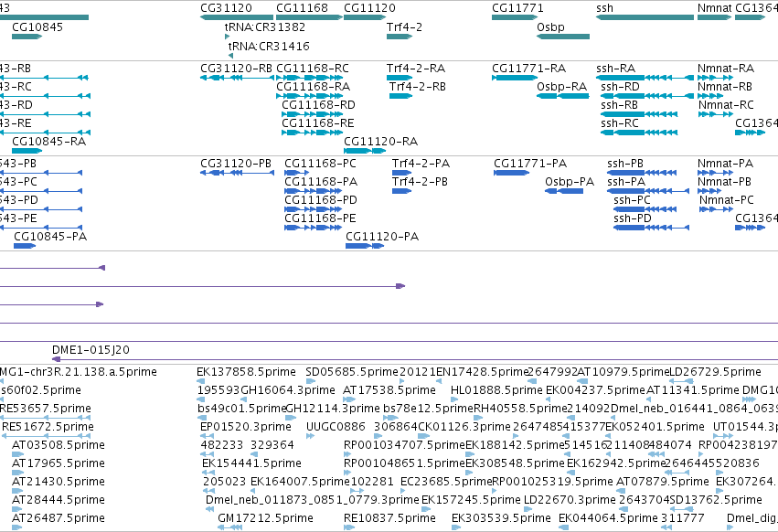The width and height of the screenshot is (778, 532).
Task: Click the Trf4-2 gene label
Action: pos(404,27)
